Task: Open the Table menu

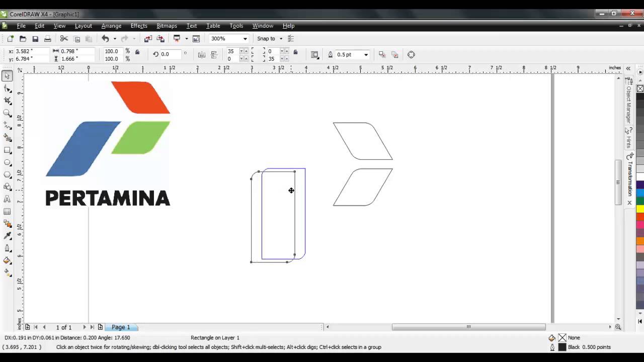Action: pyautogui.click(x=213, y=26)
